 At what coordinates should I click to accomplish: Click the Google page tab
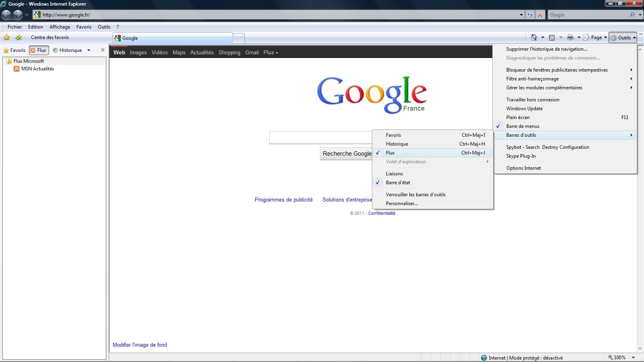[x=173, y=38]
